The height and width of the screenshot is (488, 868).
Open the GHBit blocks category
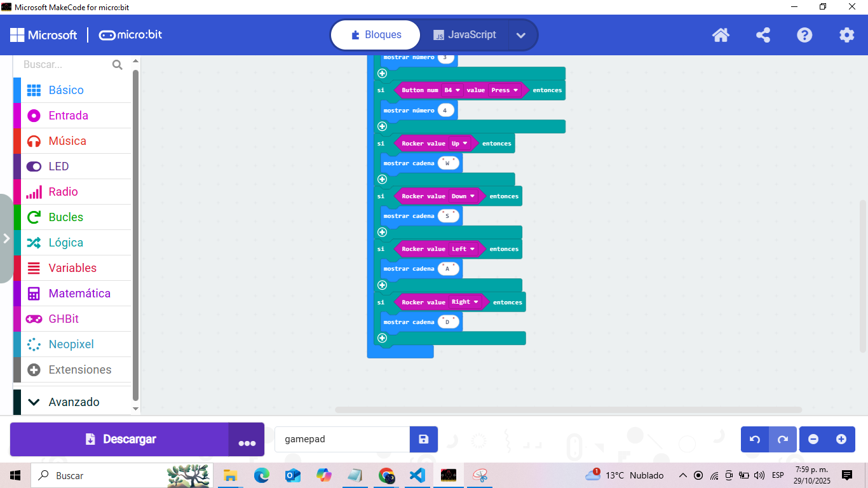click(x=64, y=319)
